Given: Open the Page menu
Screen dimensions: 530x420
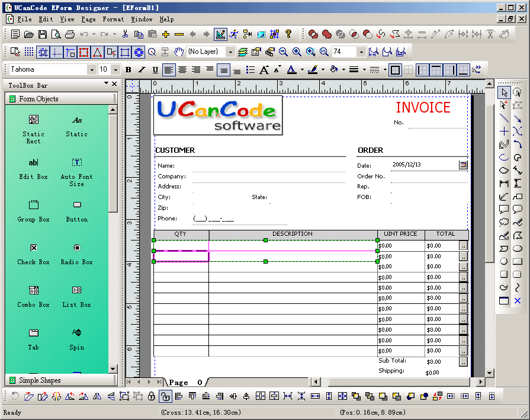Looking at the screenshot, I should click(88, 20).
